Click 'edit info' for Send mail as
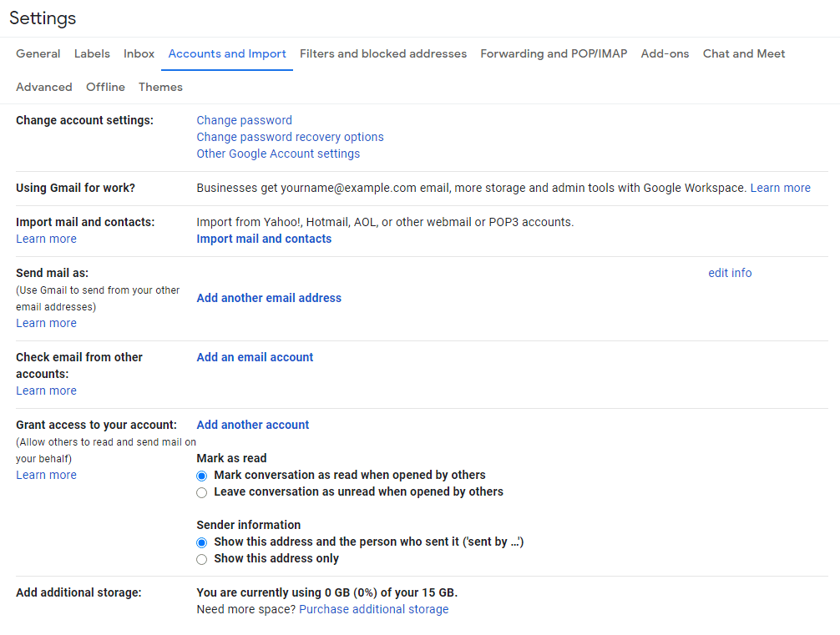This screenshot has width=840, height=635. [x=729, y=273]
